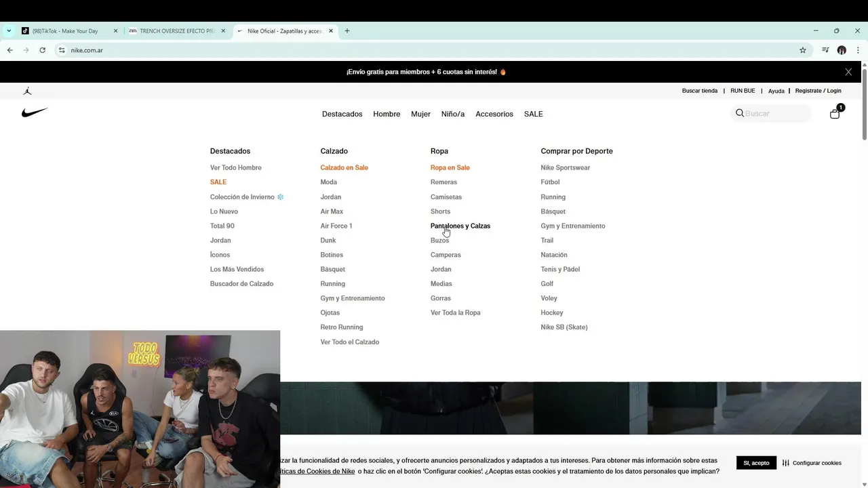Open Buscador de Calzado
The height and width of the screenshot is (488, 868).
tap(241, 284)
